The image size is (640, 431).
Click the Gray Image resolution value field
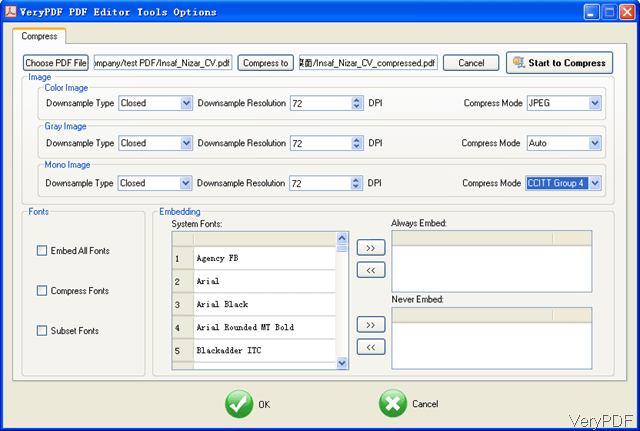[x=321, y=143]
